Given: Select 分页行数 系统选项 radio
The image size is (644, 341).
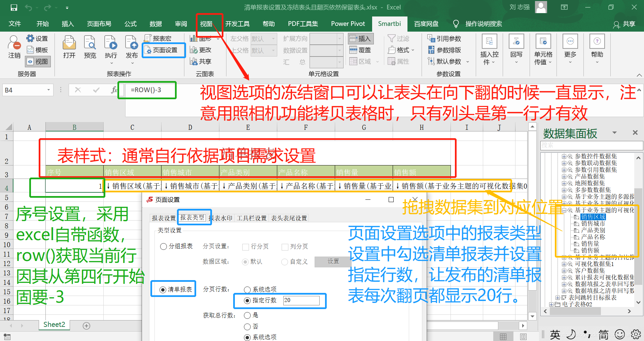Looking at the screenshot, I should pyautogui.click(x=247, y=290).
